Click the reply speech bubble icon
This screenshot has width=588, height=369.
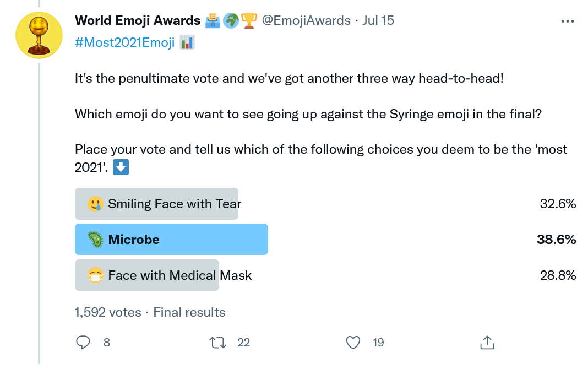(83, 343)
